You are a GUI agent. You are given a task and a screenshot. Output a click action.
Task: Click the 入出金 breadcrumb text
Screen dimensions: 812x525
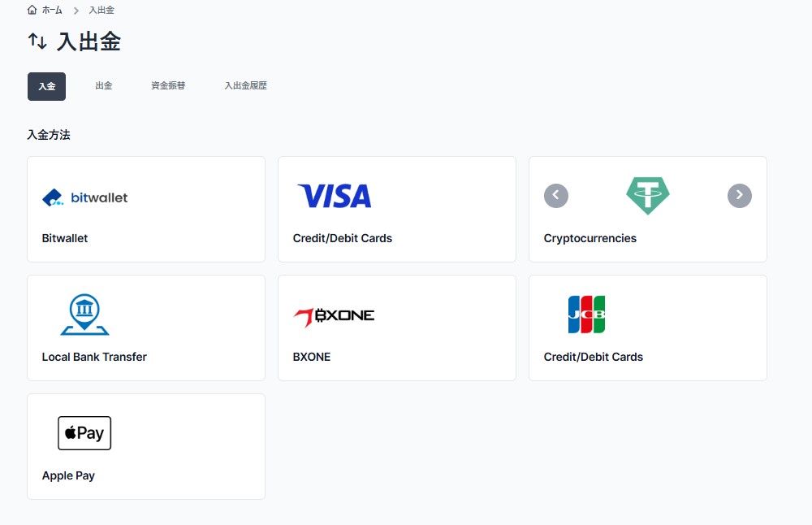pyautogui.click(x=101, y=10)
